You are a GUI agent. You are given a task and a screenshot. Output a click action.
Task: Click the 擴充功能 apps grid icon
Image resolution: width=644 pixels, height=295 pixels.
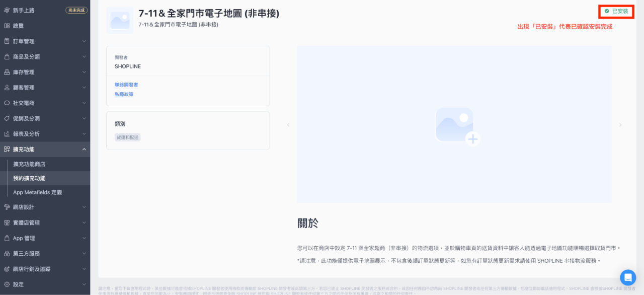[x=7, y=150]
